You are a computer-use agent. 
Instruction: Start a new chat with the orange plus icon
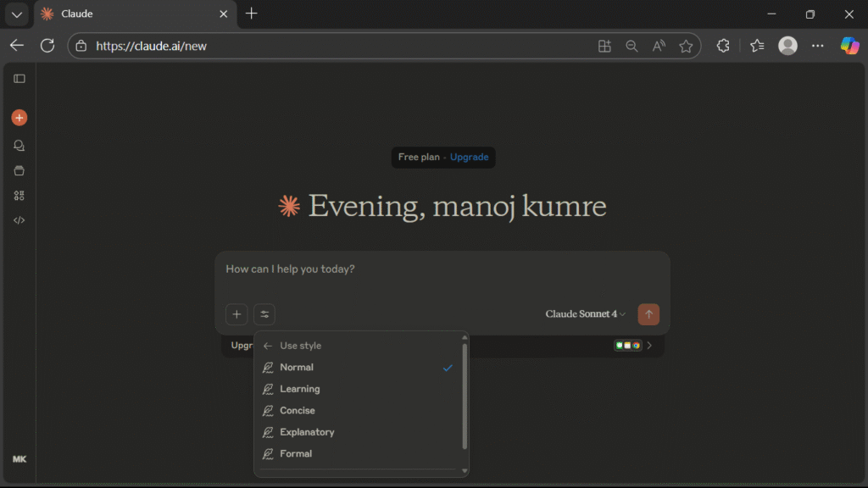click(19, 117)
